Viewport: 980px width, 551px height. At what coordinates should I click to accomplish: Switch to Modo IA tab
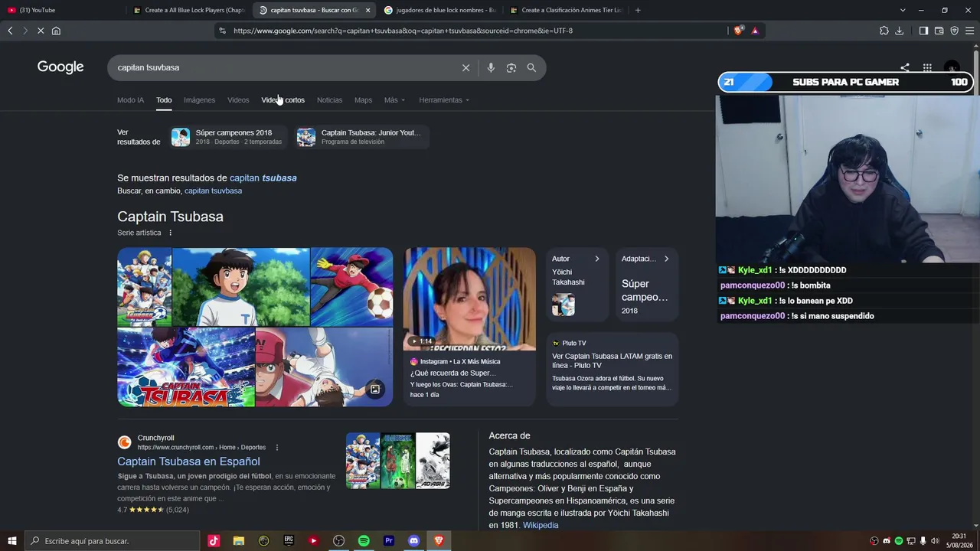tap(130, 100)
